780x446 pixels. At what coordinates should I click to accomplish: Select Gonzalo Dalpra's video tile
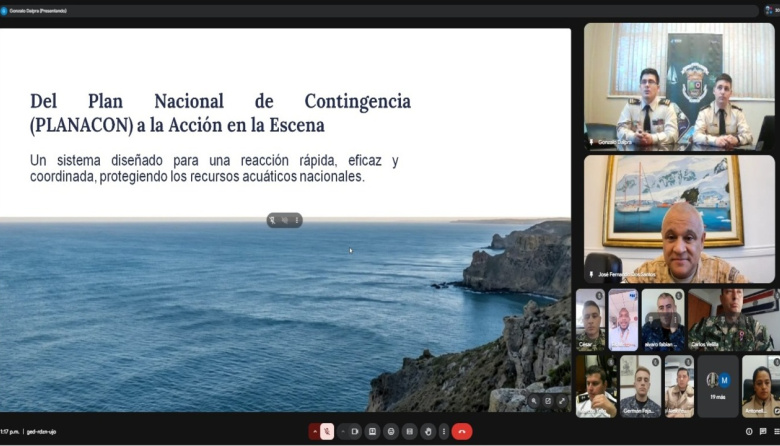(x=679, y=87)
